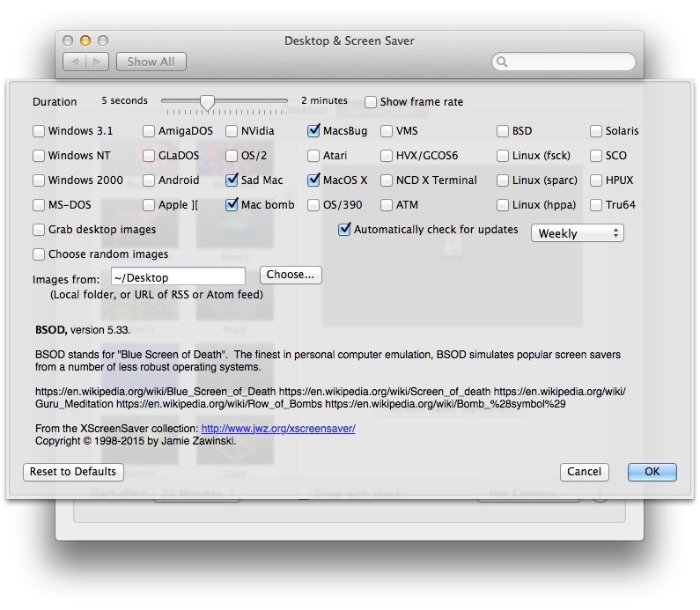This screenshot has height=610, width=700.
Task: Uncheck the Mac bomb option
Action: [232, 205]
